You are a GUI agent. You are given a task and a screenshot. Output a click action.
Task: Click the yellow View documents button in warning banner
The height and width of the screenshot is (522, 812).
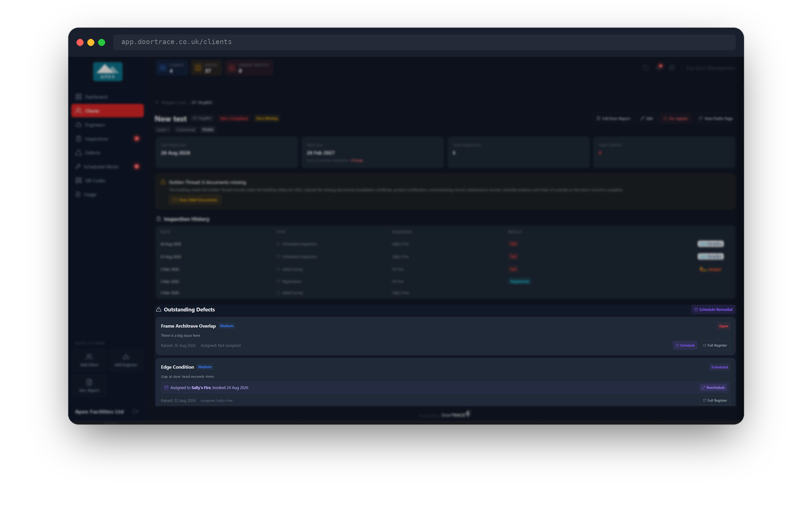(x=195, y=200)
